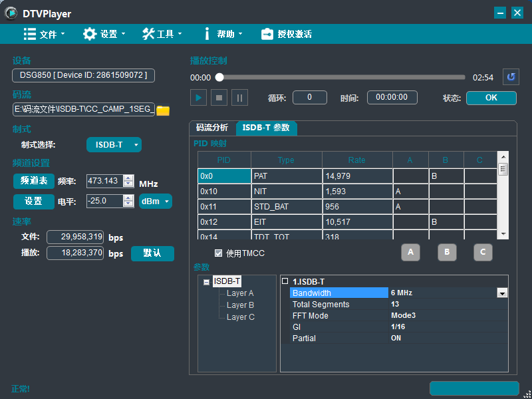The width and height of the screenshot is (532, 399).
Task: Open the 文件 menu with list icon
Action: tap(44, 34)
